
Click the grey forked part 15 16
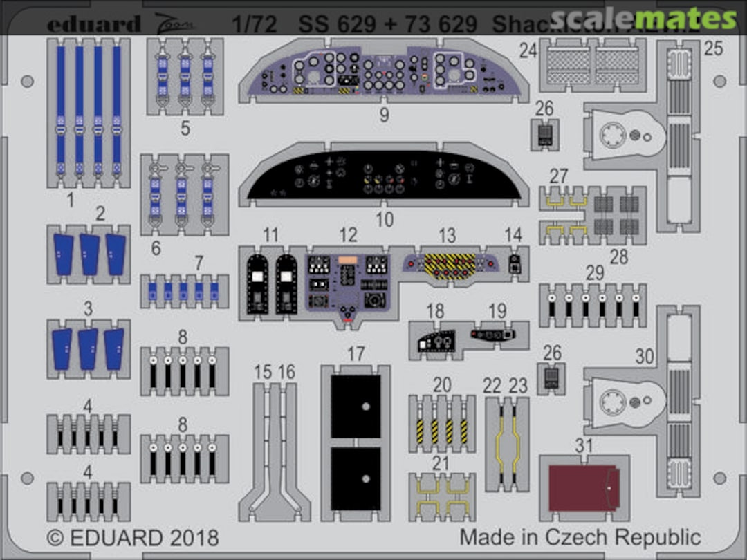(274, 449)
